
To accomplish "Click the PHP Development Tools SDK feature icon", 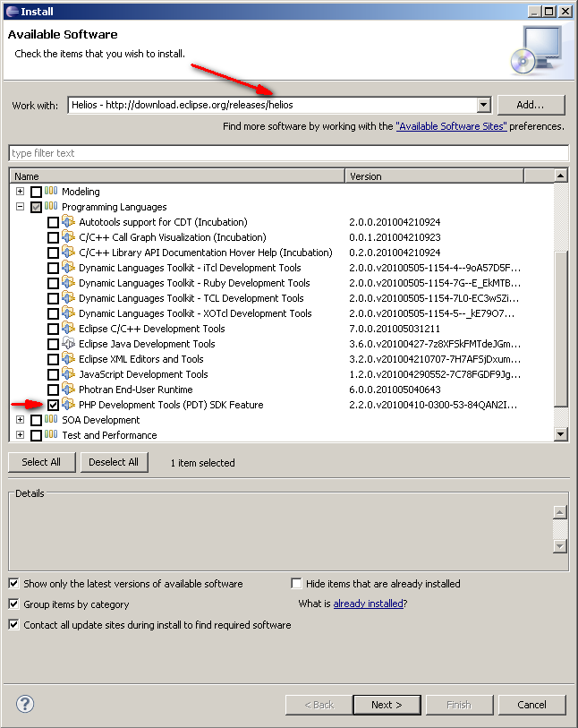I will point(68,405).
